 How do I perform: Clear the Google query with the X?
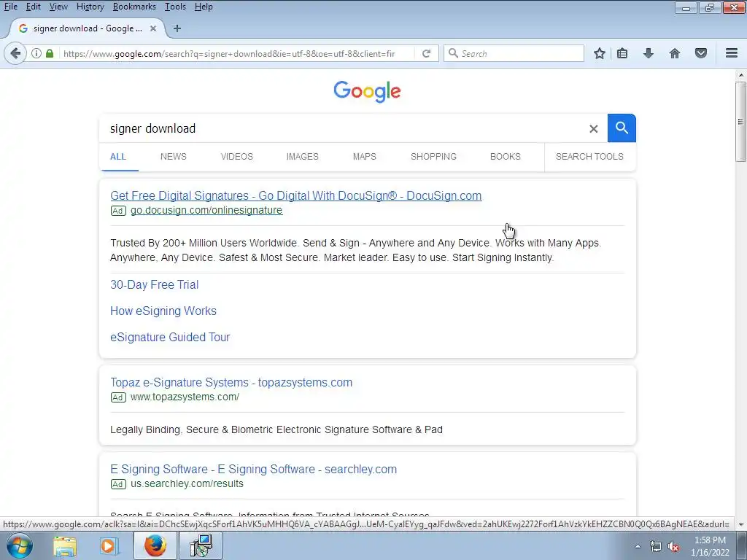(594, 128)
